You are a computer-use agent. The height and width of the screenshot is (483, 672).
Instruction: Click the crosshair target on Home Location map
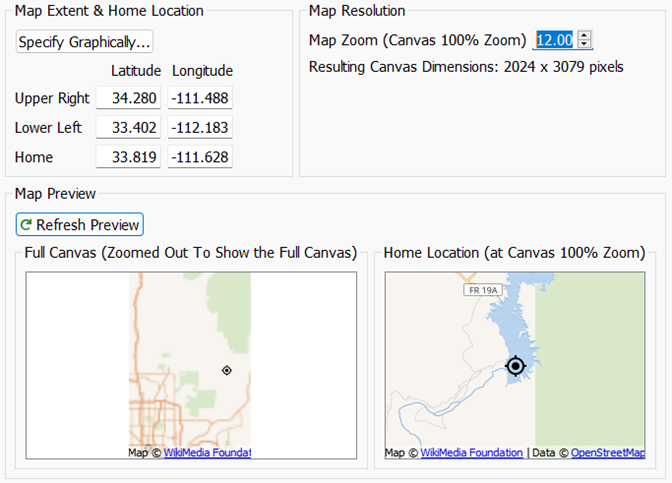[515, 366]
